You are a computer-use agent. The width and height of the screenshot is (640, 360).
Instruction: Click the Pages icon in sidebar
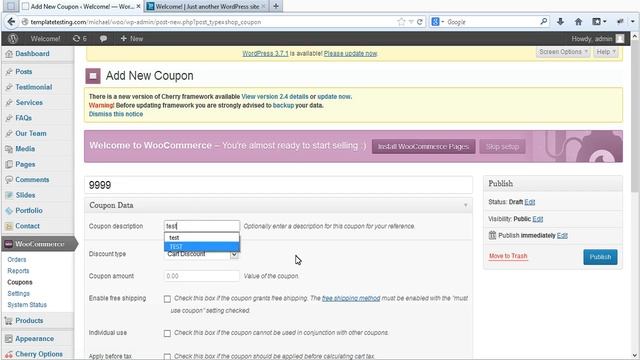(x=9, y=164)
